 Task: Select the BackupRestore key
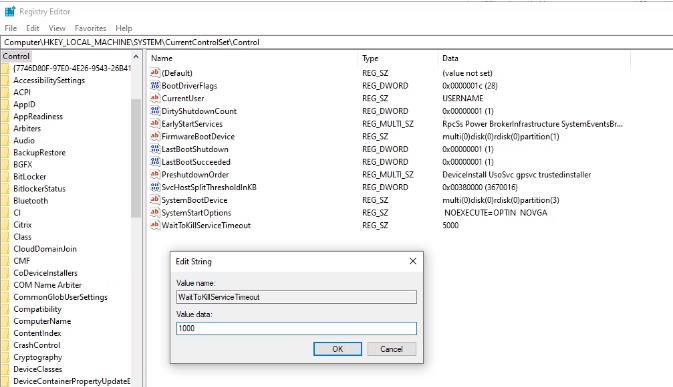pyautogui.click(x=39, y=152)
